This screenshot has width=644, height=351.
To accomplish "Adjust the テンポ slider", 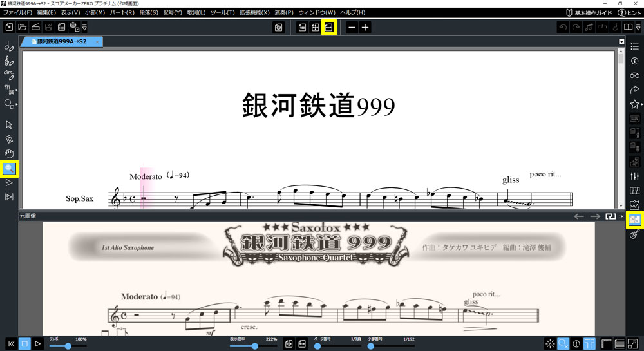I will pos(68,346).
